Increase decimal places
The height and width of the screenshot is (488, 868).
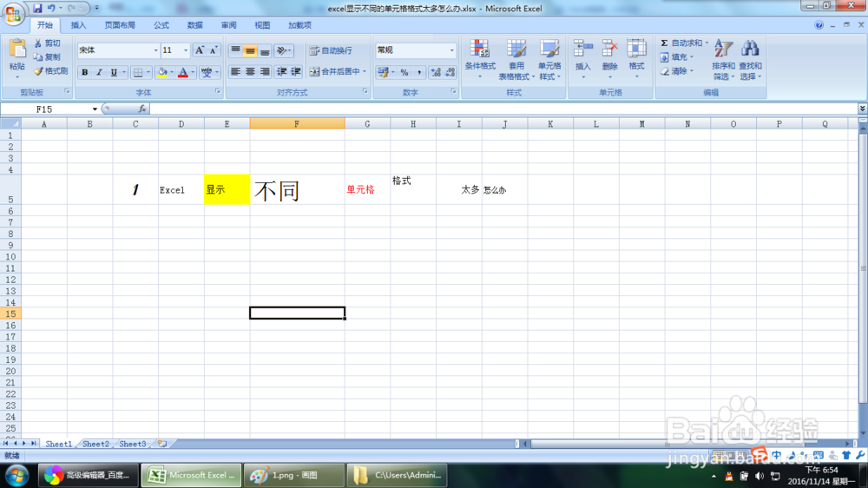coord(436,73)
